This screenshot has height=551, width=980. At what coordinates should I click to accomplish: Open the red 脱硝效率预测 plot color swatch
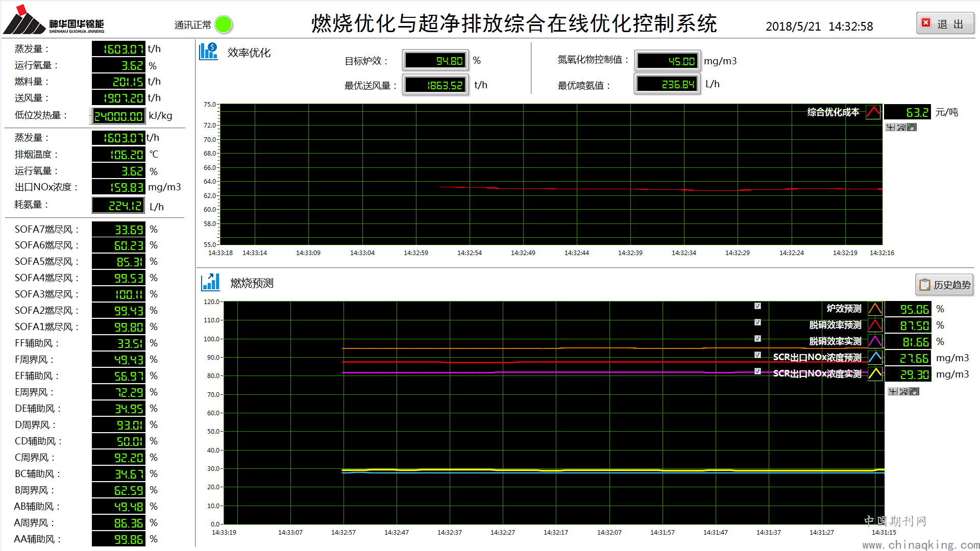coord(875,325)
